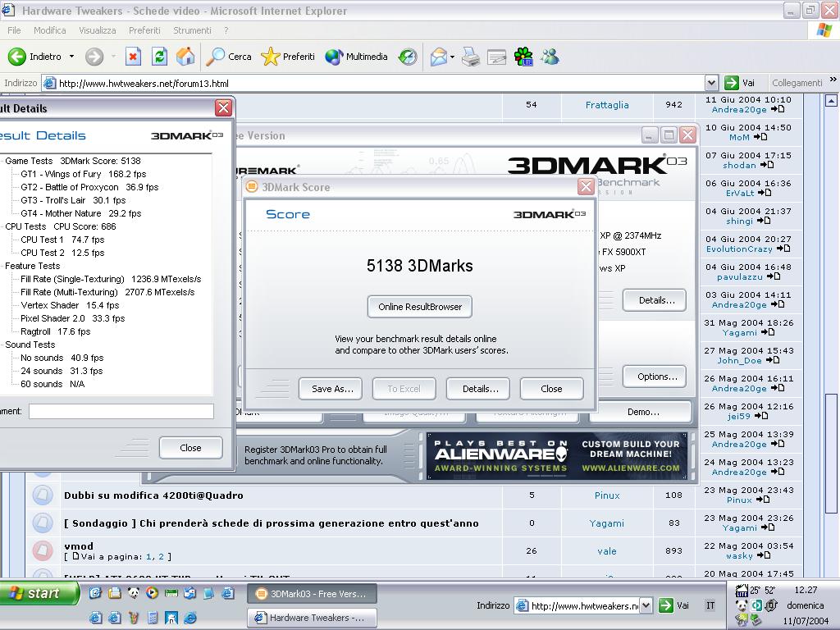The height and width of the screenshot is (630, 840).
Task: Launch Windows Media Player quick launch icon
Action: click(152, 592)
